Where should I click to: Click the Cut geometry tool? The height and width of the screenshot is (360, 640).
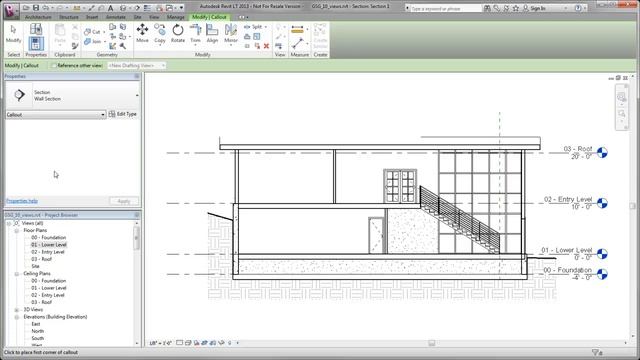[92, 31]
